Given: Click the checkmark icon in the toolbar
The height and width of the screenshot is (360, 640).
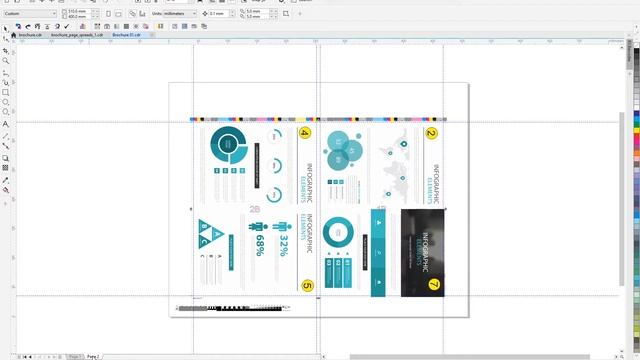Looking at the screenshot, I should tap(67, 27).
